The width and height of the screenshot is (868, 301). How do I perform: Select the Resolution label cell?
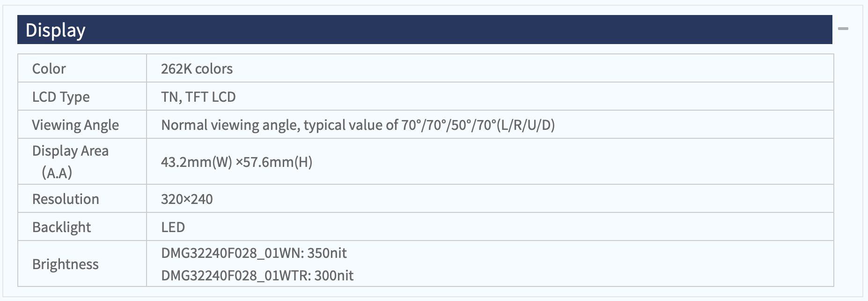[82, 199]
